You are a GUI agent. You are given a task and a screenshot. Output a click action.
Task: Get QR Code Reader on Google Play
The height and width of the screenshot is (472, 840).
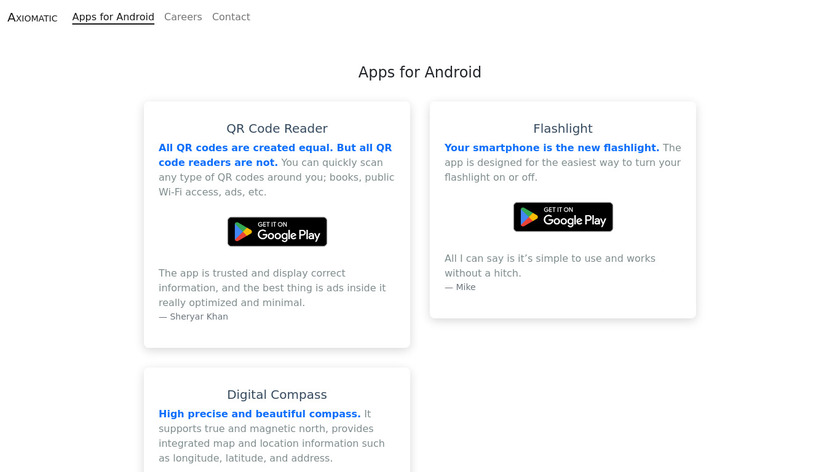click(x=277, y=232)
